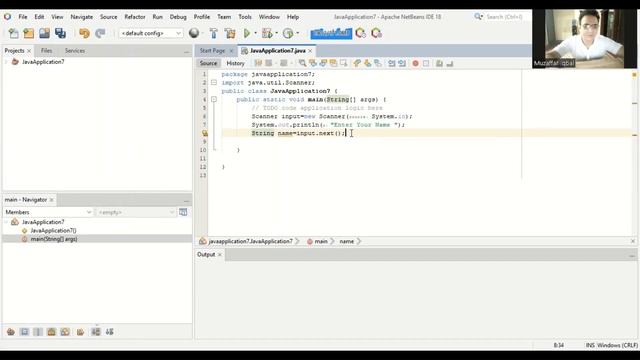Run the project with green play icon

coord(247,33)
